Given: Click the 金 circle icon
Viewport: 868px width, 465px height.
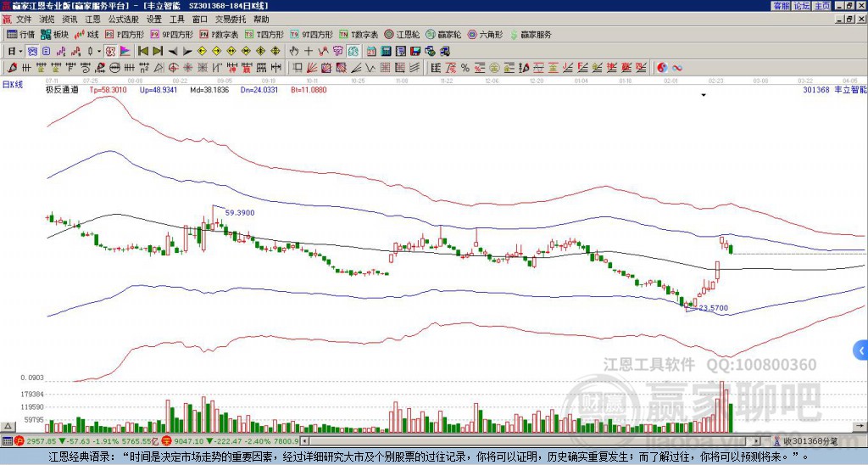Looking at the screenshot, I should (x=495, y=68).
